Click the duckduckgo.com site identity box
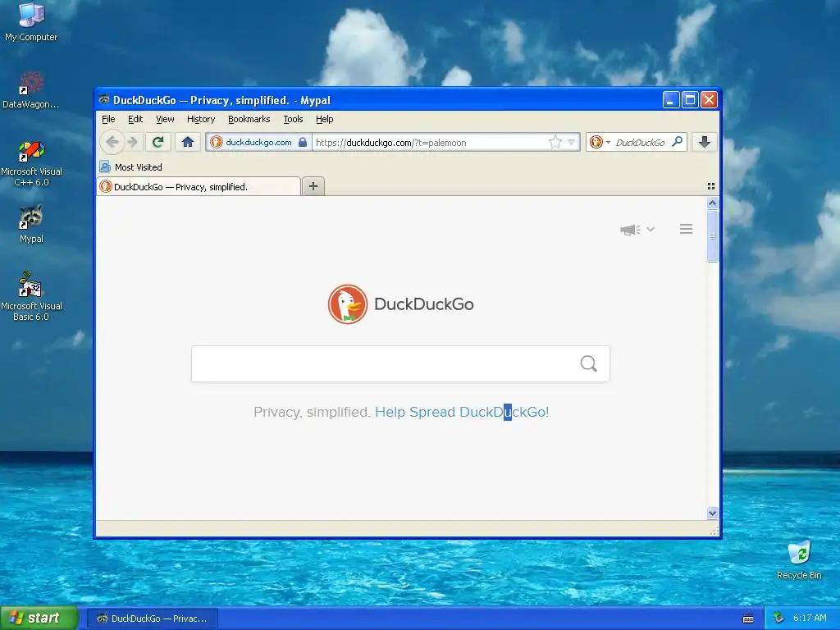The height and width of the screenshot is (630, 840). [x=258, y=142]
